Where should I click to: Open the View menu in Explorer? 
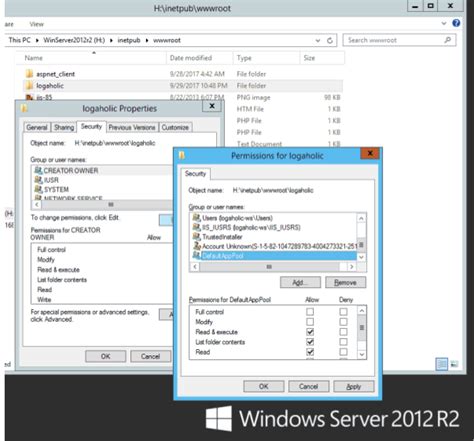pyautogui.click(x=36, y=24)
